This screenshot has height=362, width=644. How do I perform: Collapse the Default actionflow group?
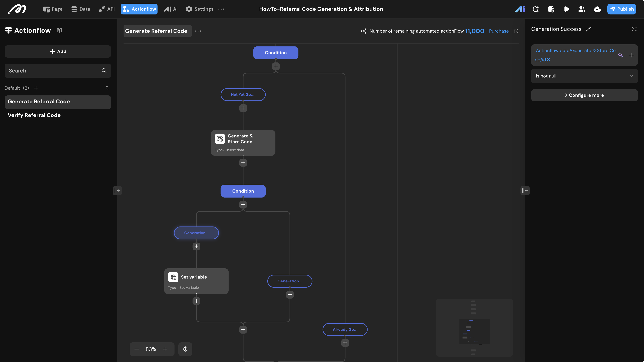107,88
